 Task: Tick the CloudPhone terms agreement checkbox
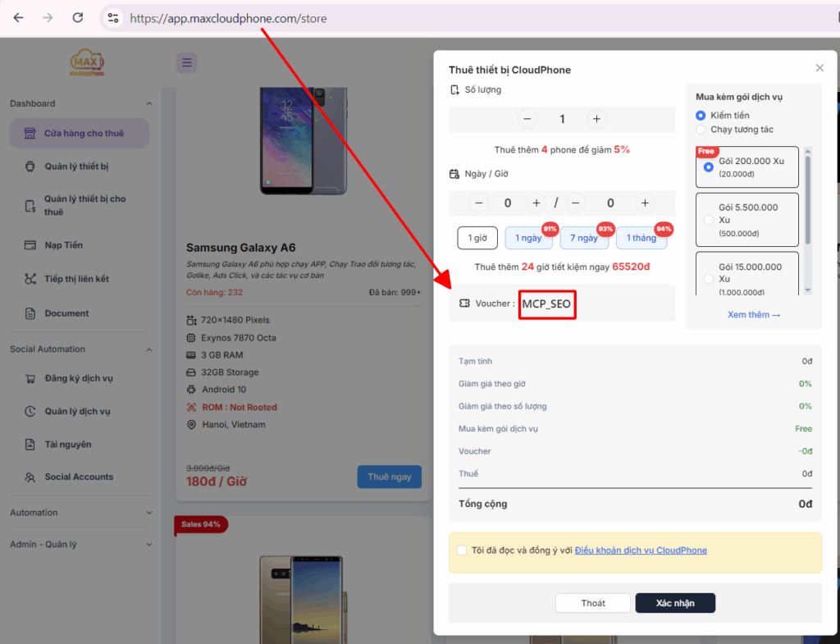tap(463, 550)
